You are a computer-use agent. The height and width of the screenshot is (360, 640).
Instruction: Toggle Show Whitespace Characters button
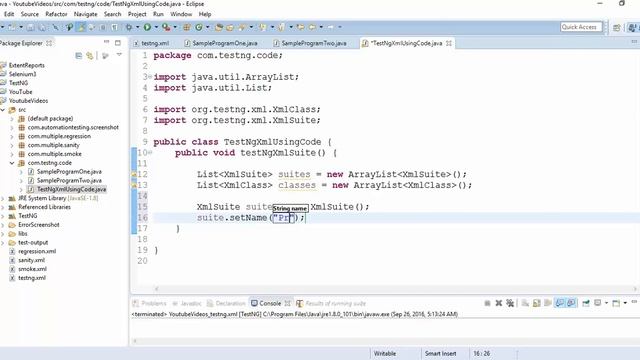pyautogui.click(x=115, y=27)
